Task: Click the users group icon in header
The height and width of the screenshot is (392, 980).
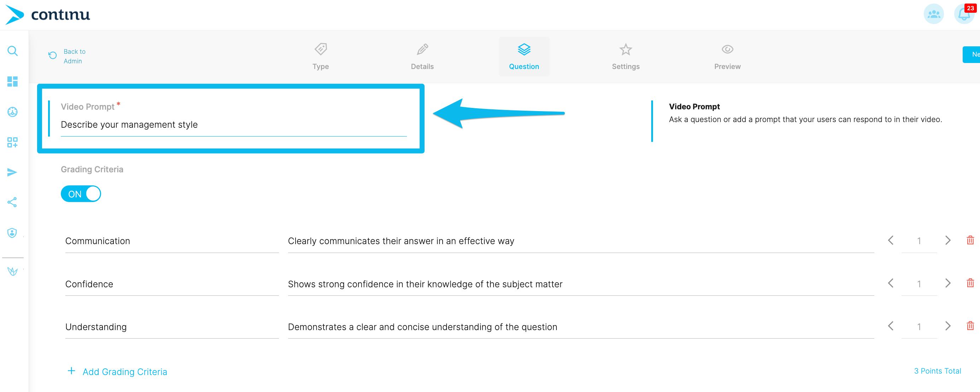Action: point(934,14)
